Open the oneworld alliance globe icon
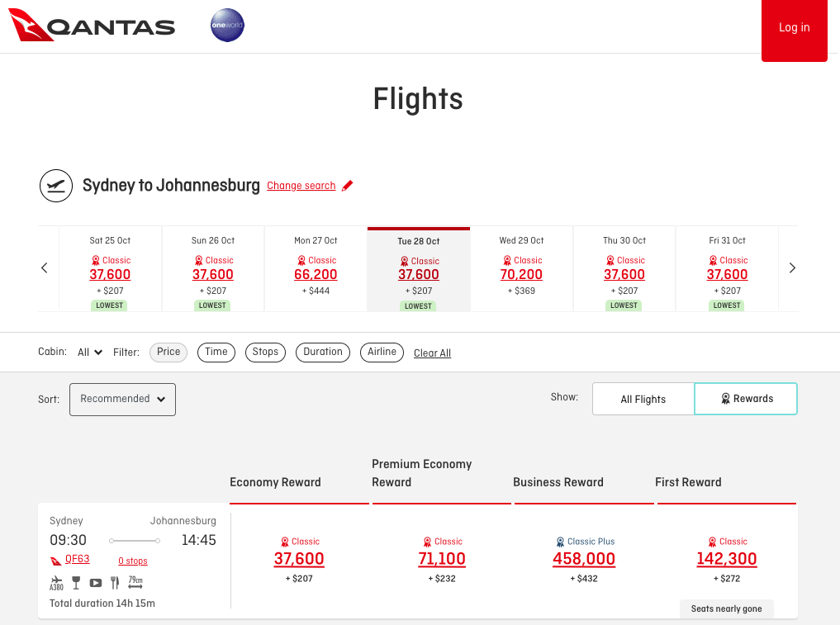Image resolution: width=840 pixels, height=625 pixels. (227, 25)
